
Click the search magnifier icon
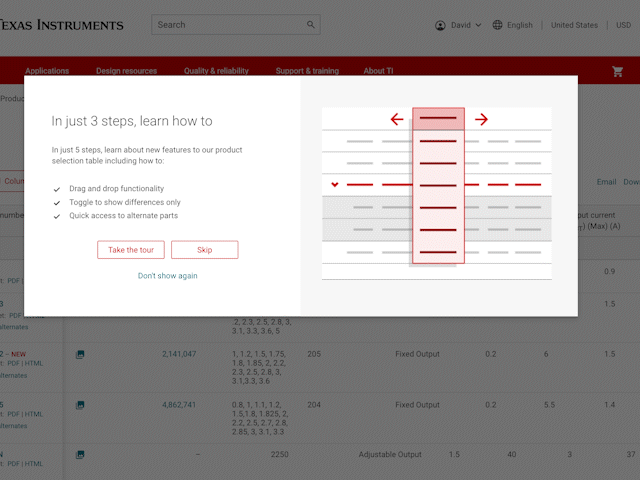tap(311, 25)
